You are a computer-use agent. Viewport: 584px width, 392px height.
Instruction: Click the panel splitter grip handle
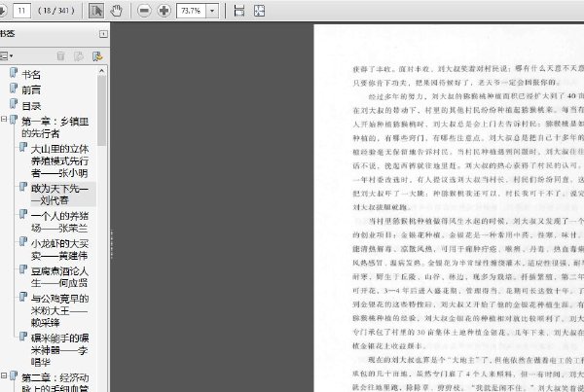(111, 244)
